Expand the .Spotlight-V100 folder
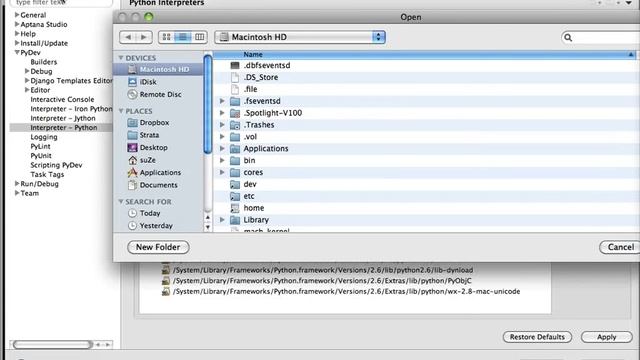The width and height of the screenshot is (640, 360). coord(222,113)
